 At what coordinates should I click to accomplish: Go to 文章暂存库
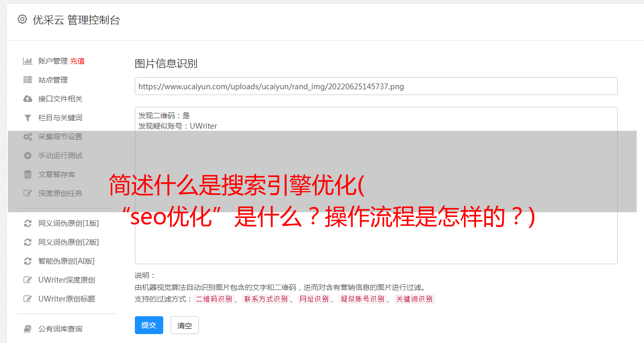[x=57, y=174]
